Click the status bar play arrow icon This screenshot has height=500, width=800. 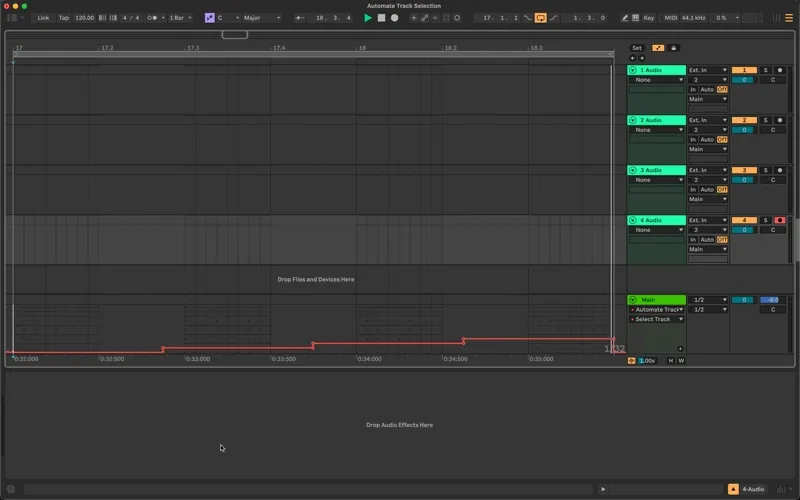[x=603, y=489]
